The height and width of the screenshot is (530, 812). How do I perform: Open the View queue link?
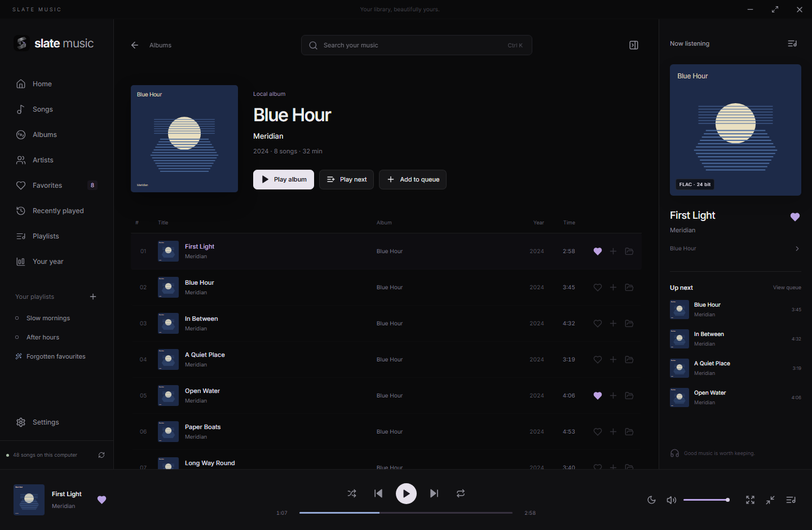pyautogui.click(x=787, y=288)
